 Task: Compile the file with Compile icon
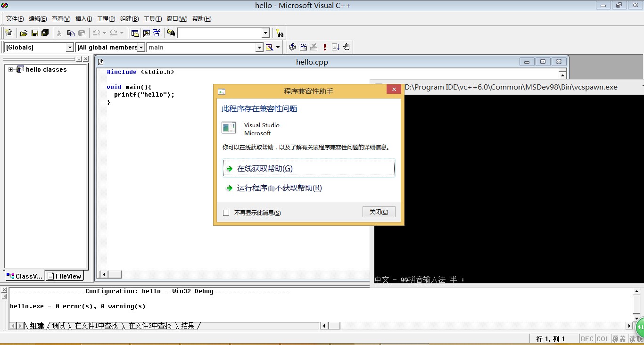click(292, 47)
